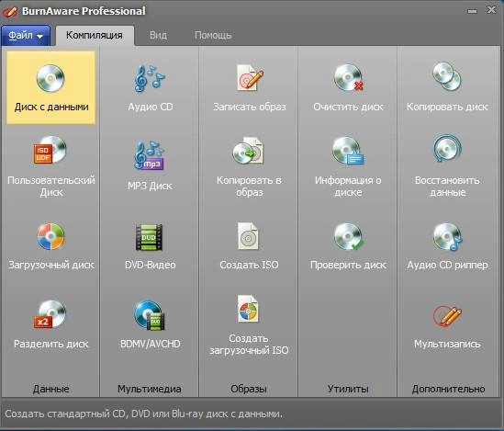Click Создать загрузочный ISO icon
This screenshot has width=504, height=431.
click(x=248, y=309)
